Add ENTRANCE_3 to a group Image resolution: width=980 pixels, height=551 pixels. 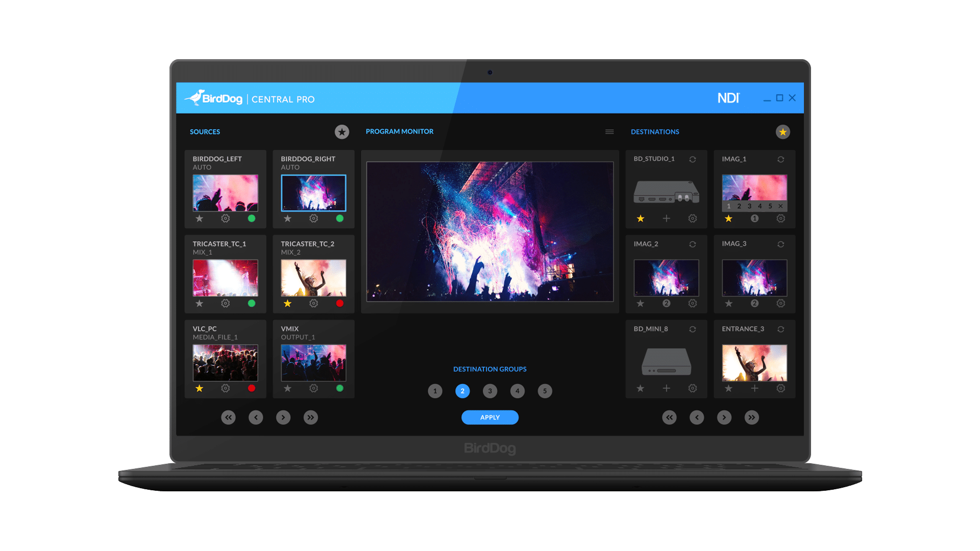coord(755,388)
